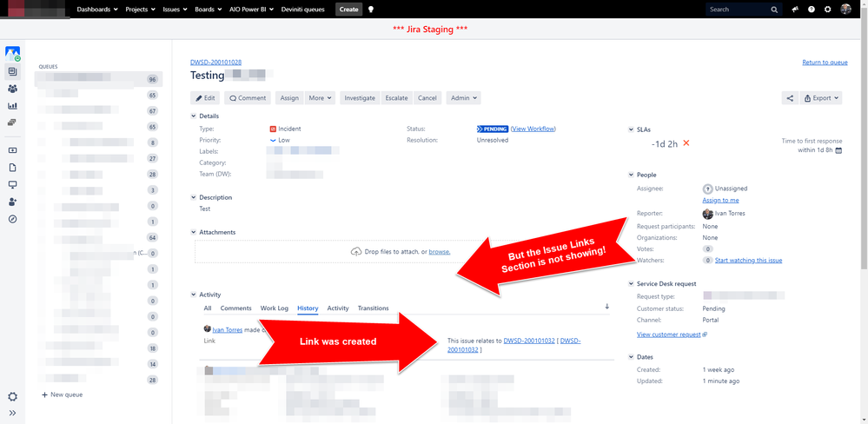Open the Admin dropdown button
868x424 pixels.
(463, 98)
